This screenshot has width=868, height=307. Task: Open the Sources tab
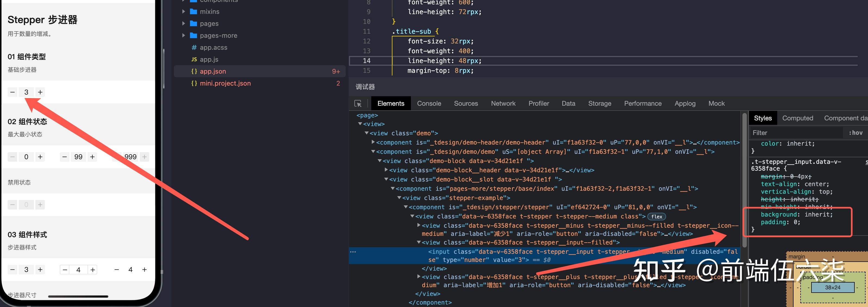[466, 104]
